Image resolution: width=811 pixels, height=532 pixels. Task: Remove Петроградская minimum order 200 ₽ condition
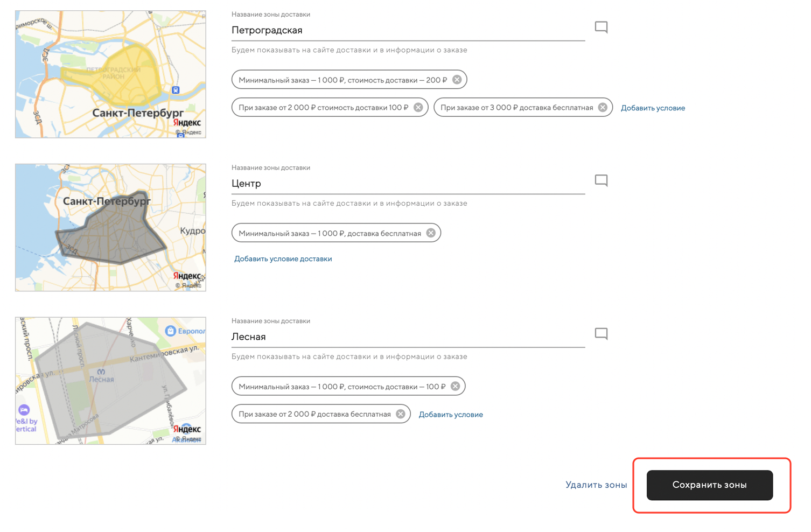point(457,80)
